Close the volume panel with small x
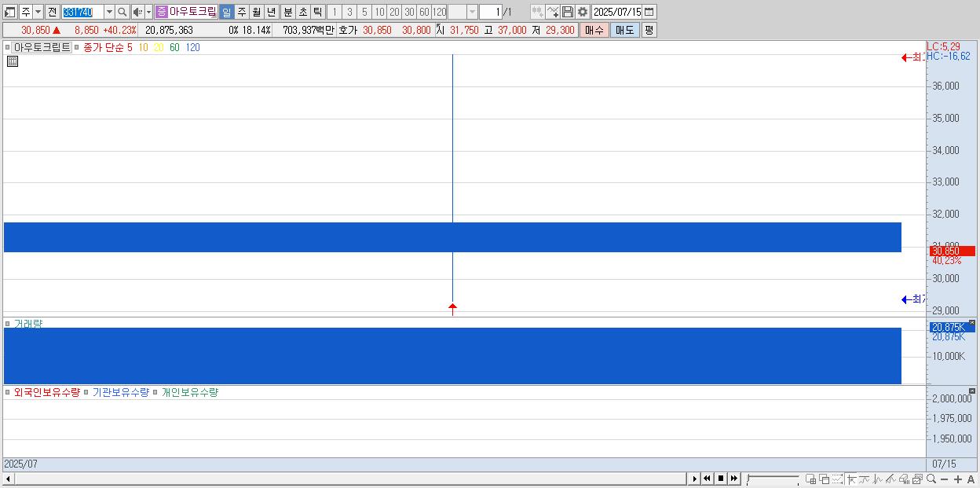Viewport: 980px width, 488px height. [971, 323]
